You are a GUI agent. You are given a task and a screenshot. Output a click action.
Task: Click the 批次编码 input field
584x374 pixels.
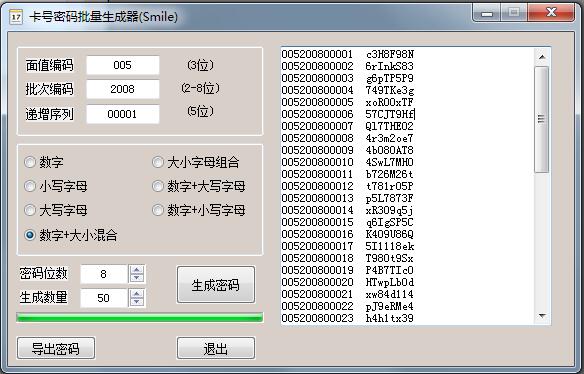[x=123, y=89]
